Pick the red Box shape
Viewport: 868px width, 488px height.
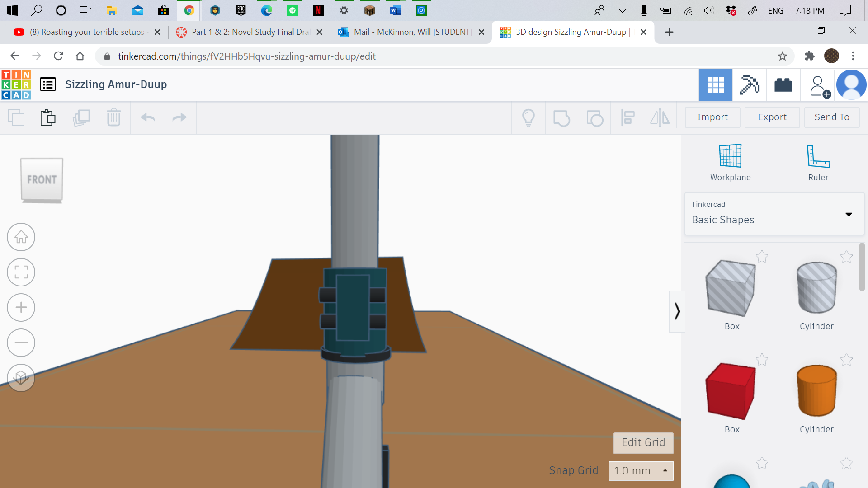[x=731, y=391]
